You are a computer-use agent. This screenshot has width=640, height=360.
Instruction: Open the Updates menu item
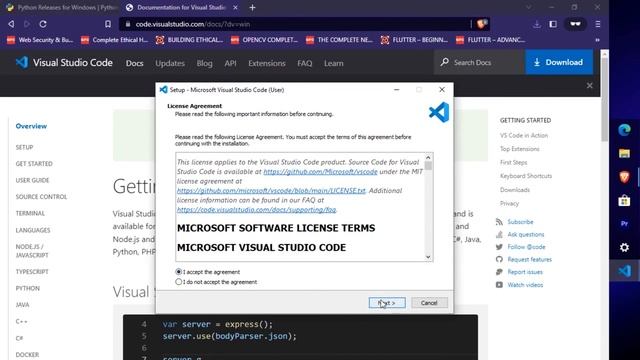(x=170, y=63)
